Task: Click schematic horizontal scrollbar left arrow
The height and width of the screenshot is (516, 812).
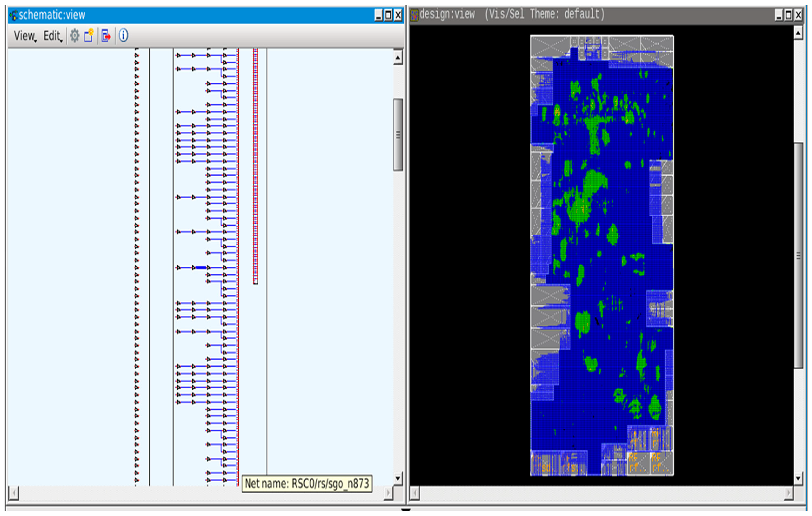Action: [14, 493]
